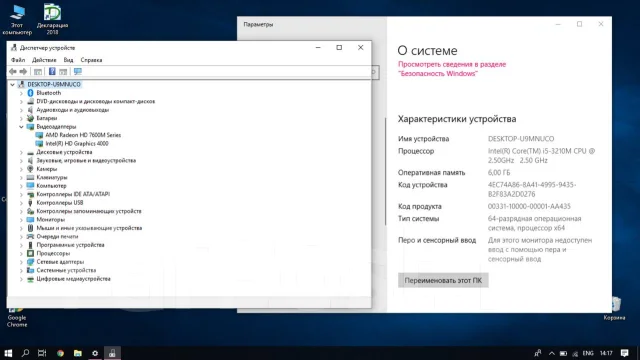Screen dimensions: 640x360
Task: Open the Справка menu
Action: pyautogui.click(x=91, y=60)
